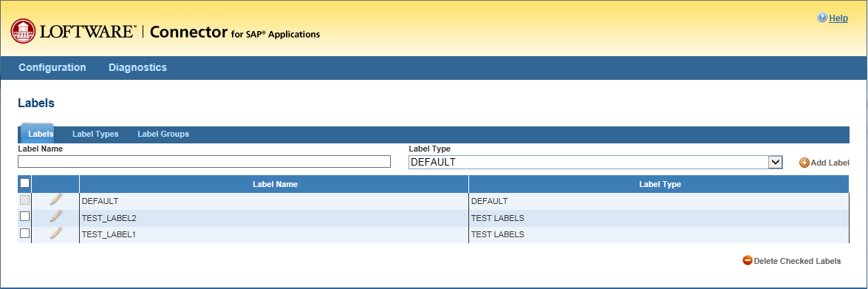Viewport: 868px width, 289px height.
Task: Click the Labels page heading
Action: click(x=36, y=103)
